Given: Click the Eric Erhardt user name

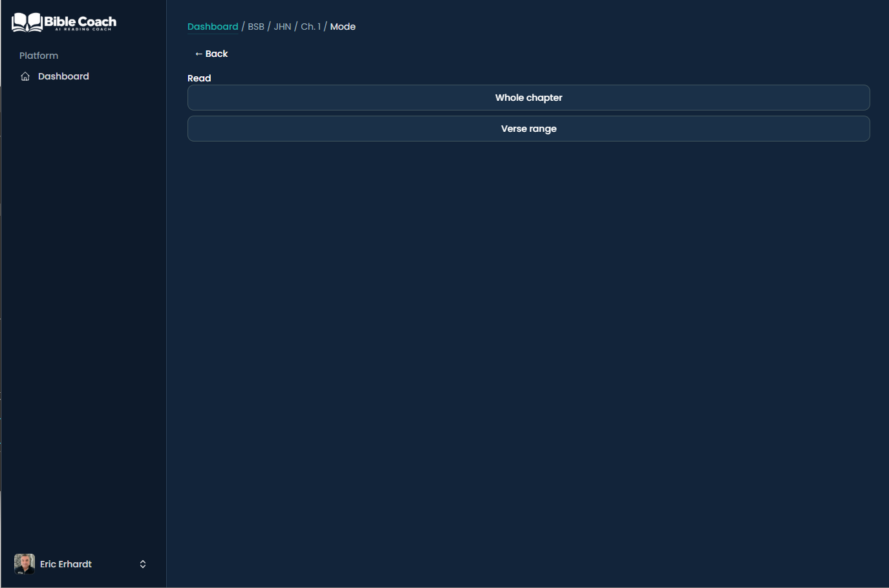Looking at the screenshot, I should (66, 564).
